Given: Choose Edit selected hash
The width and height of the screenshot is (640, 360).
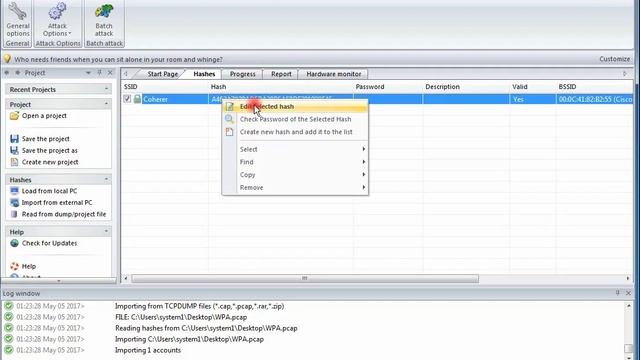Looking at the screenshot, I should 295,107.
